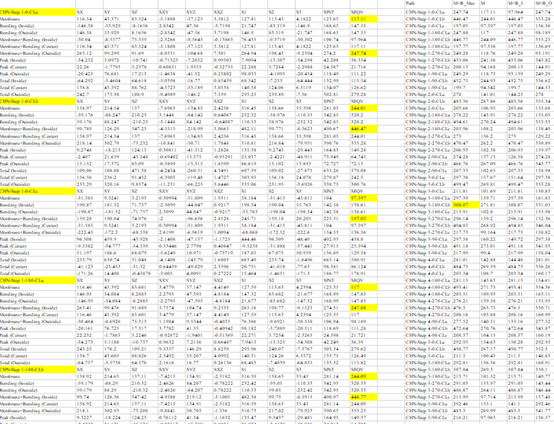Select yellow CHN-Step 1-180-CLb header in left table
554x424 pixels.
point(38,370)
